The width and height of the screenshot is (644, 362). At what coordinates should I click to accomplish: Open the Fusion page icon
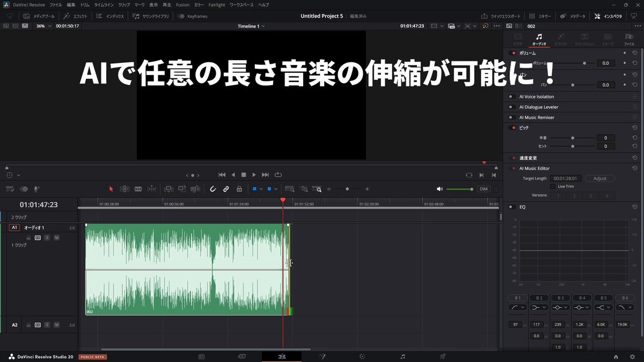coord(322,356)
